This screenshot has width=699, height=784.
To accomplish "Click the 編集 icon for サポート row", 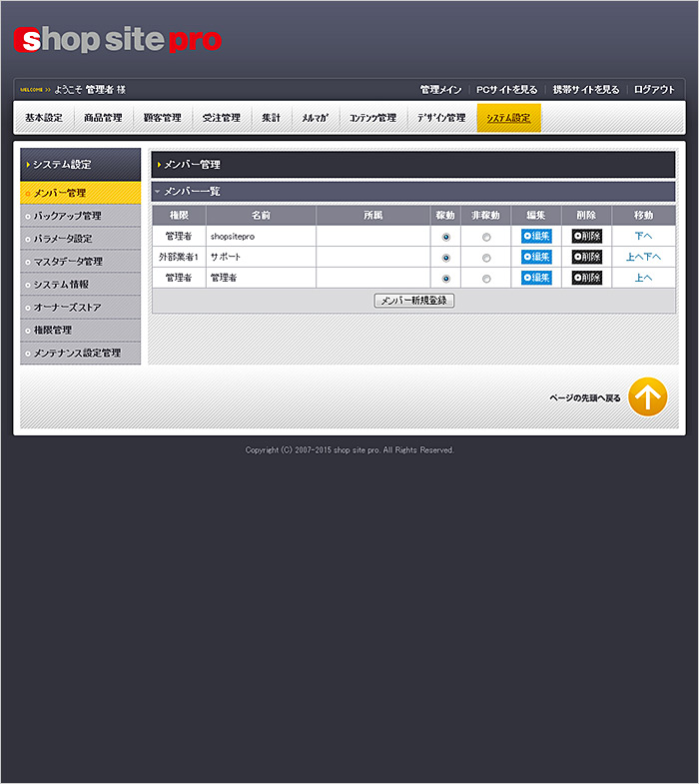I will pyautogui.click(x=536, y=257).
